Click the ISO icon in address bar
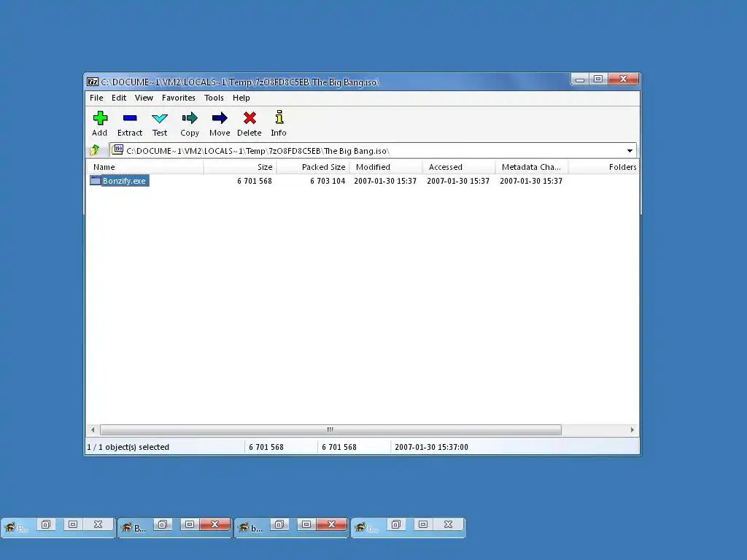Image resolution: width=747 pixels, height=560 pixels. click(x=117, y=150)
